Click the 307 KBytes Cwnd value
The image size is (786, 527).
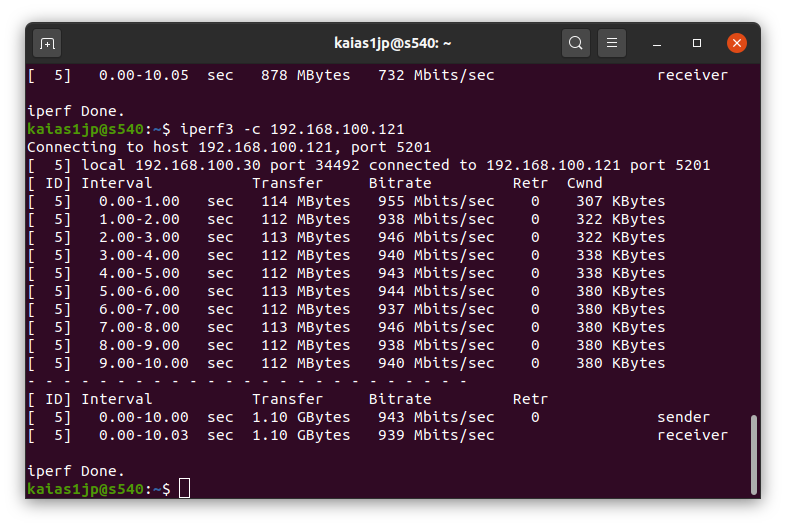(x=621, y=202)
